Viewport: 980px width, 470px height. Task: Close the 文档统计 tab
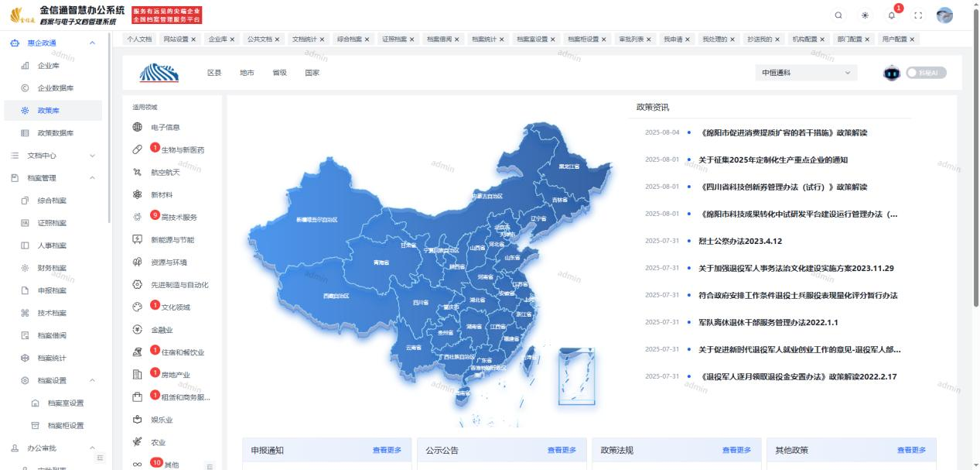coord(322,39)
